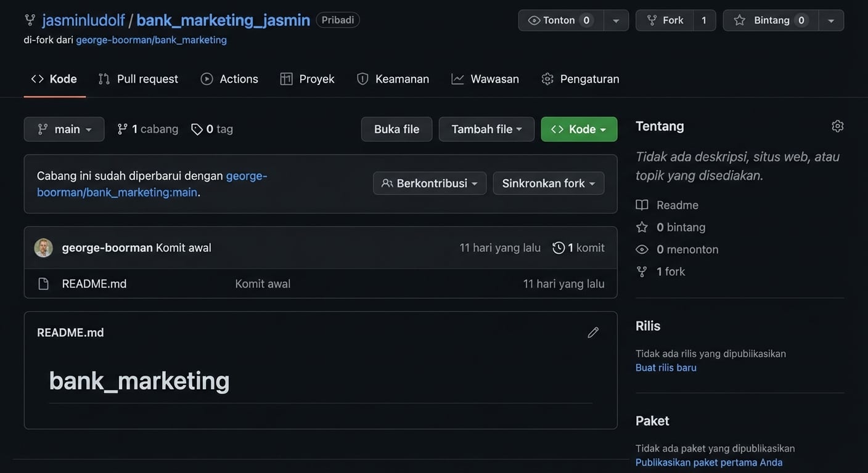Open Tentang settings gear icon
This screenshot has width=868, height=473.
tap(837, 126)
